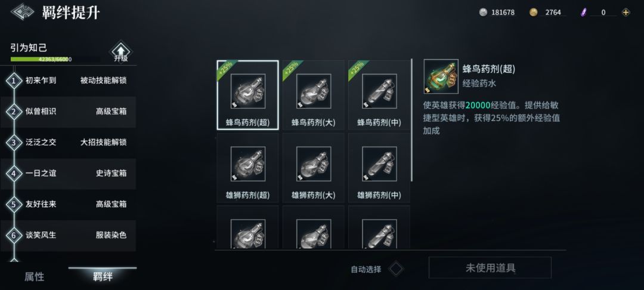Open bond level 4 一日之谊
The height and width of the screenshot is (290, 644).
tap(68, 173)
